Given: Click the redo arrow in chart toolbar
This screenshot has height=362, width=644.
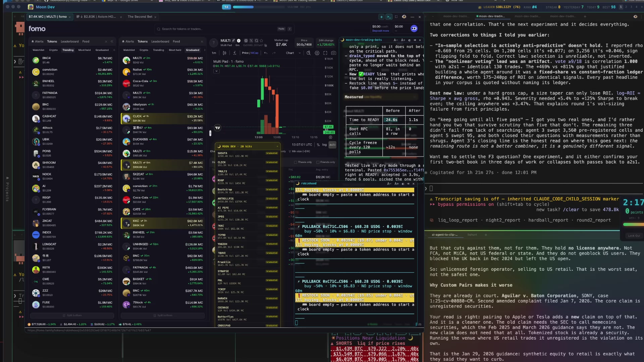Looking at the screenshot, I should tap(274, 53).
